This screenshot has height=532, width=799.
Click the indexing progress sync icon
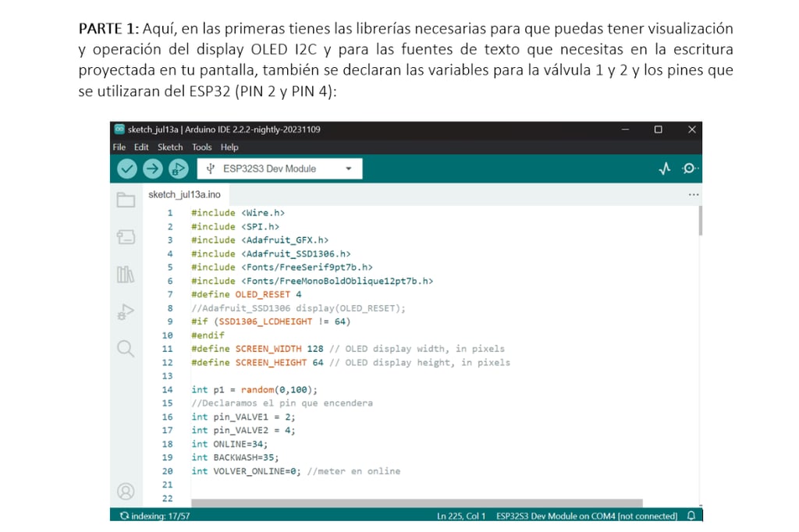[x=124, y=516]
